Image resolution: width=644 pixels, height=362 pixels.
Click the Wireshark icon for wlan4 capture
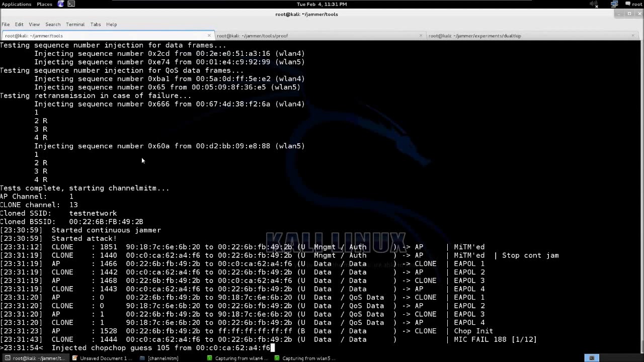210,358
